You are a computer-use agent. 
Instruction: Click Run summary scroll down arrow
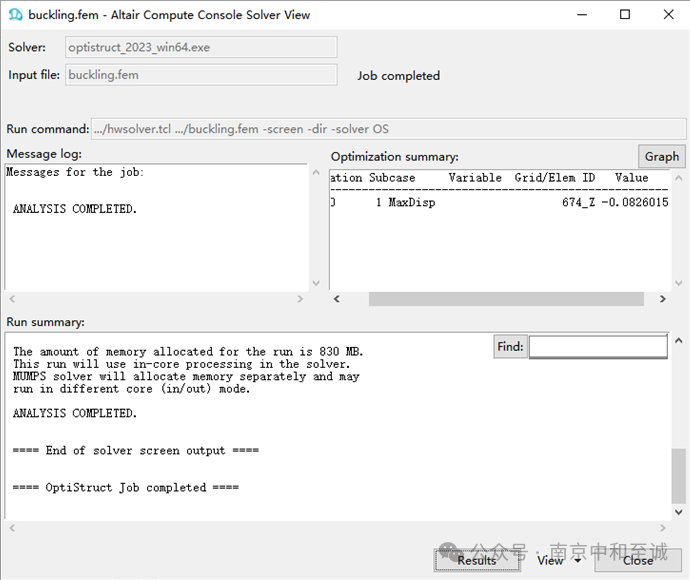point(679,512)
